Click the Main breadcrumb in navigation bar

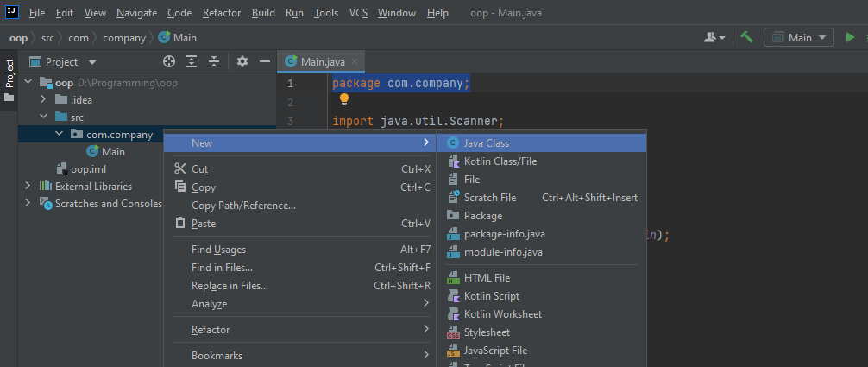coord(177,38)
